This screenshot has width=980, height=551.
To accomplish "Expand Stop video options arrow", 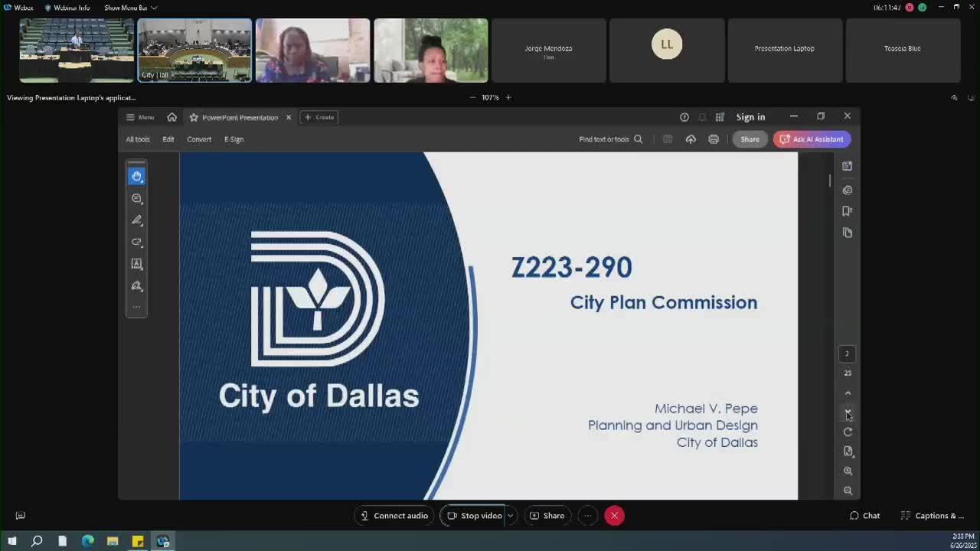I will point(510,516).
